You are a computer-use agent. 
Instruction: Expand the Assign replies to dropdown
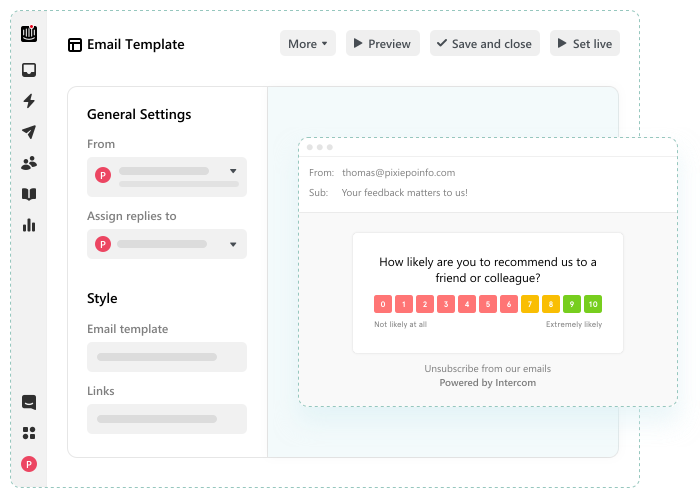pyautogui.click(x=233, y=244)
